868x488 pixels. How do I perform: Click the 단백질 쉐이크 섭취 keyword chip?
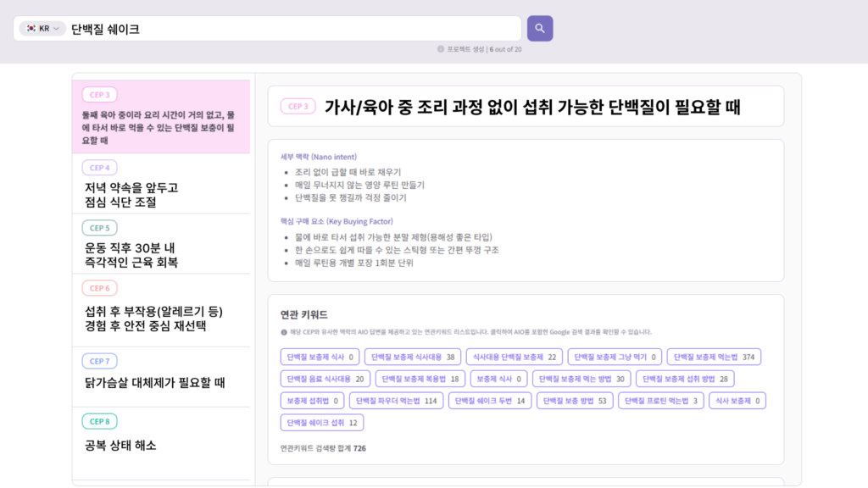pyautogui.click(x=322, y=421)
